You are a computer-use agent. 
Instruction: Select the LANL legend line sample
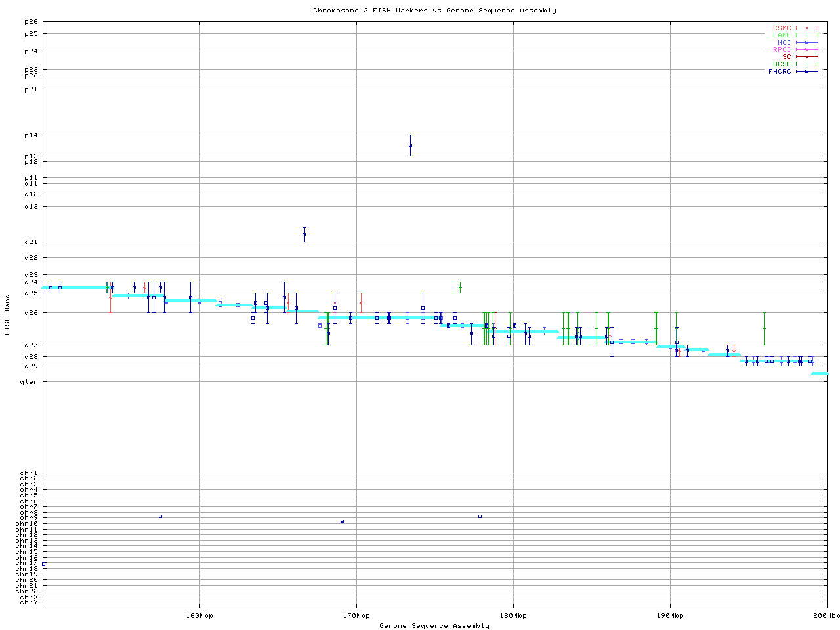coord(807,35)
